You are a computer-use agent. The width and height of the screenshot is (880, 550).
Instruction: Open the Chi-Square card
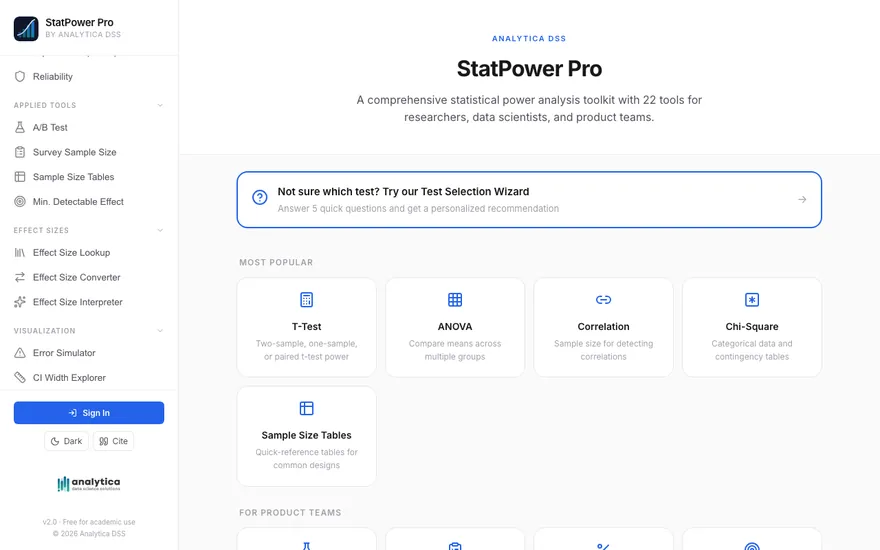tap(751, 327)
